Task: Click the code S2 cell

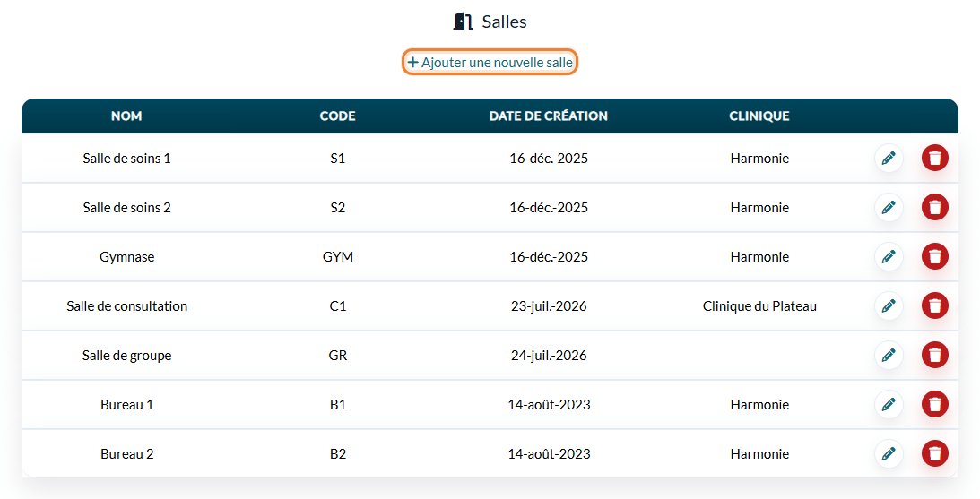Action: tap(337, 208)
